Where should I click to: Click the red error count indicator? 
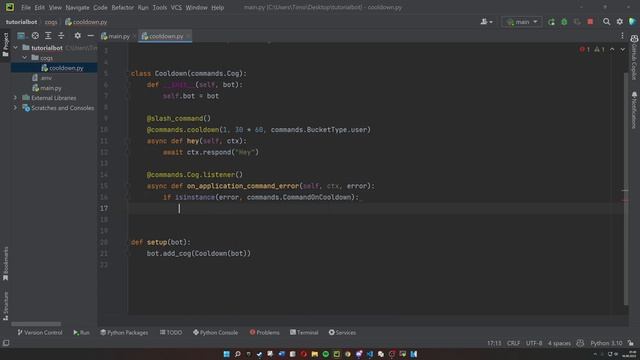tap(584, 49)
